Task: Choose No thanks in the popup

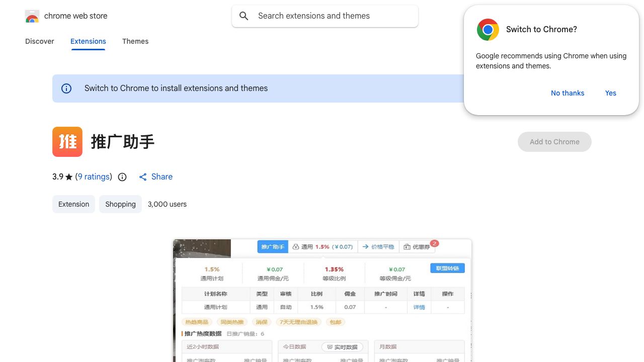Action: 568,93
